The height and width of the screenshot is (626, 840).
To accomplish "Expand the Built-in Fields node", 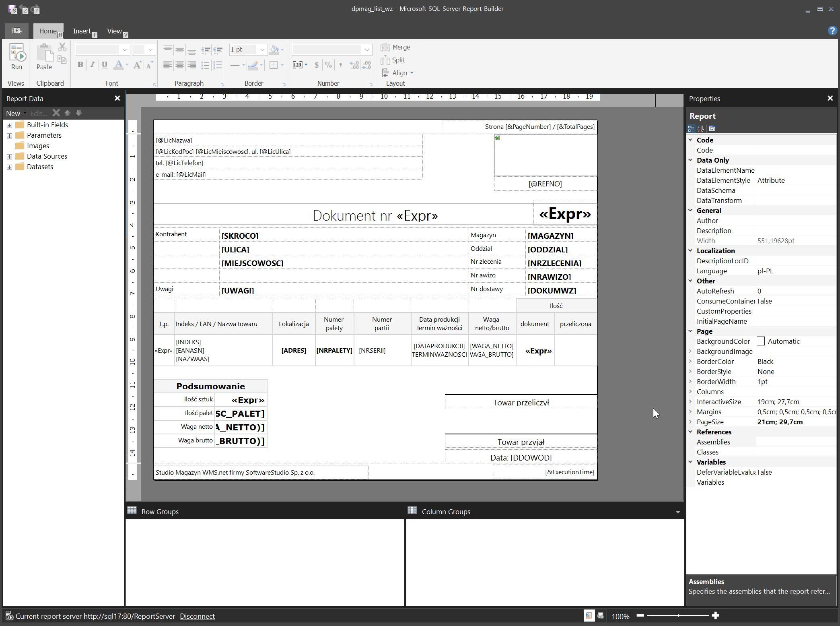I will pyautogui.click(x=9, y=125).
